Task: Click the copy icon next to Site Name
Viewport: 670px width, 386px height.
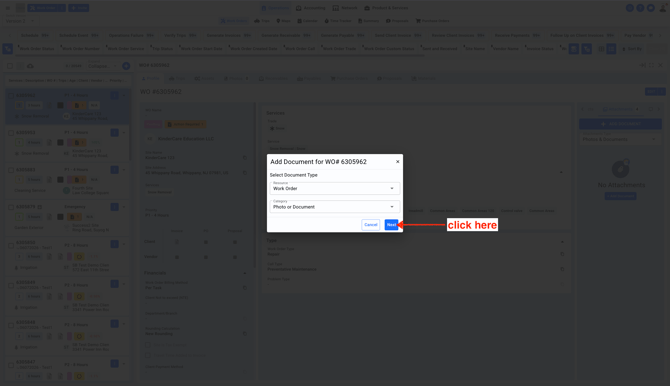Action: pyautogui.click(x=245, y=158)
